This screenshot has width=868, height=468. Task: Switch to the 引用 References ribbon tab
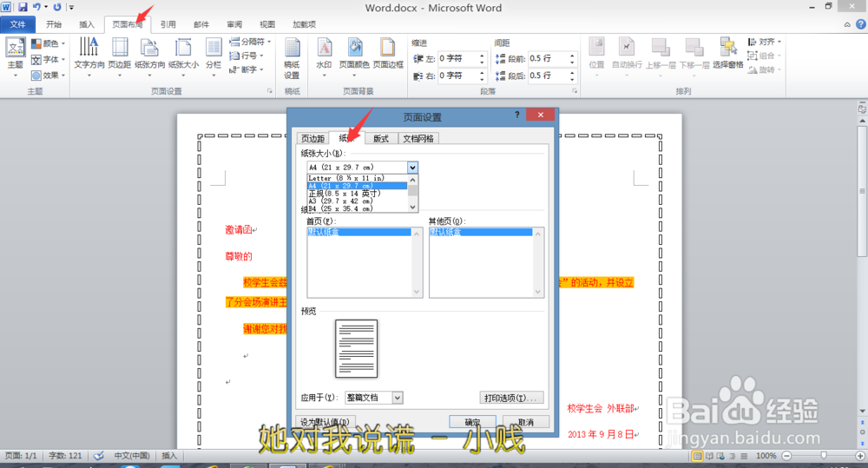[168, 24]
